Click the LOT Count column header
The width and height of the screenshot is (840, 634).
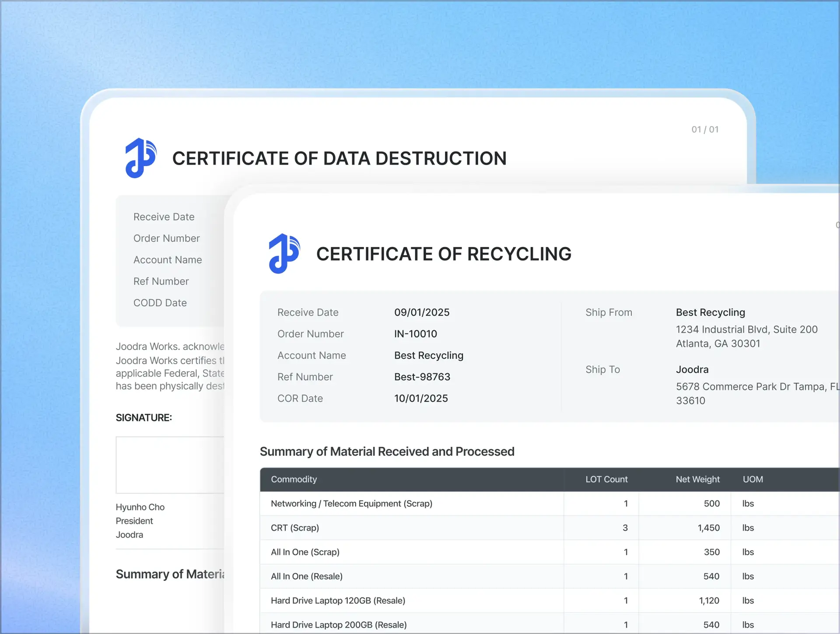(606, 479)
